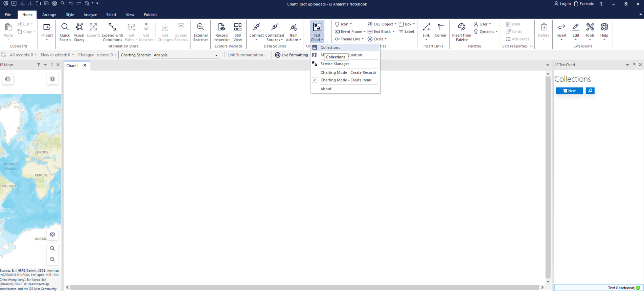Close the Chart1 tab
Screen dimensions: 644x291
tap(85, 65)
